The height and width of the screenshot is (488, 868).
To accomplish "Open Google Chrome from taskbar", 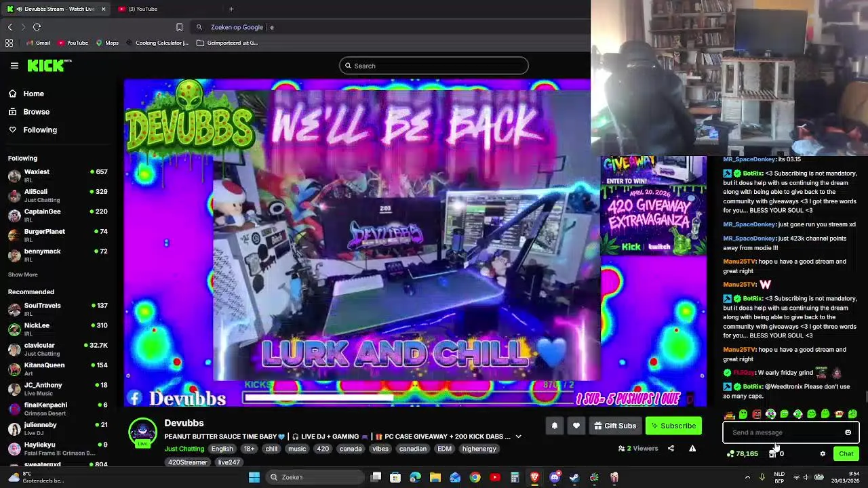I will (475, 477).
